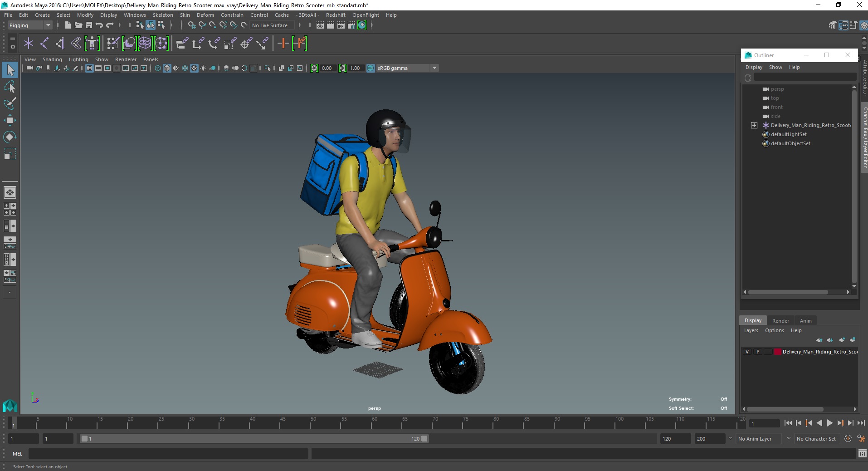868x471 pixels.
Task: Click the MEL command language selector
Action: (x=17, y=453)
